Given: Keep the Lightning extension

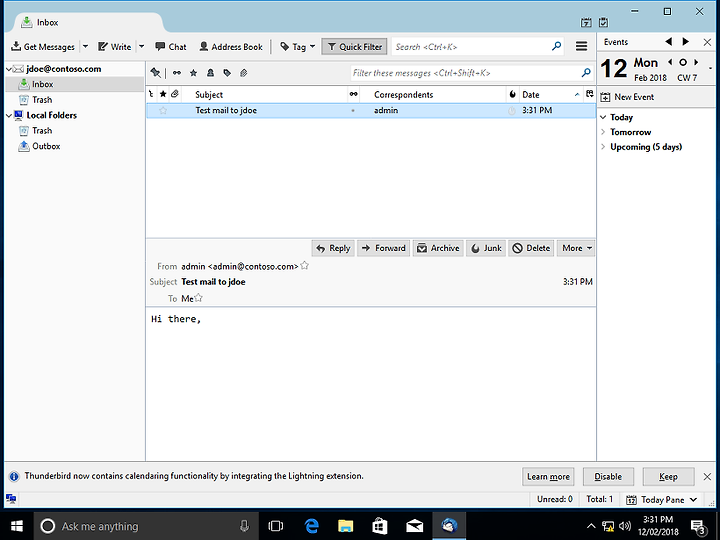Looking at the screenshot, I should click(668, 477).
